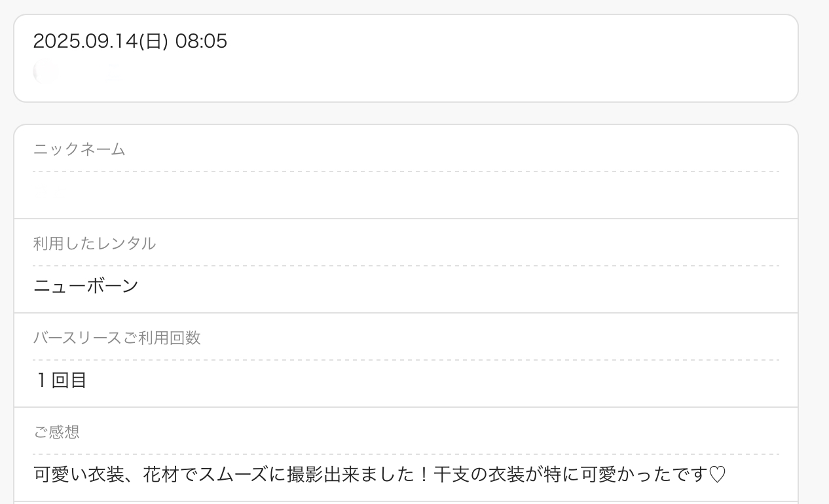Click the １回目 usage count value

point(60,380)
